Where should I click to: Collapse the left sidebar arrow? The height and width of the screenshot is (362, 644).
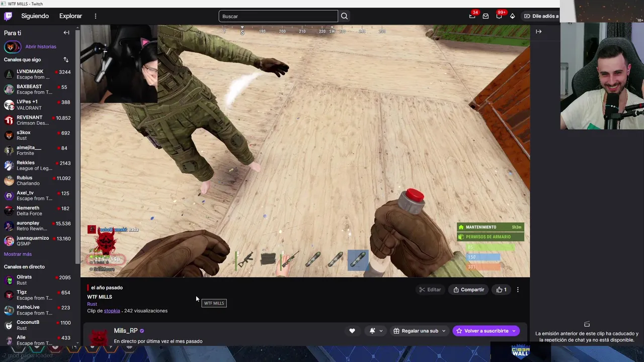[x=66, y=33]
